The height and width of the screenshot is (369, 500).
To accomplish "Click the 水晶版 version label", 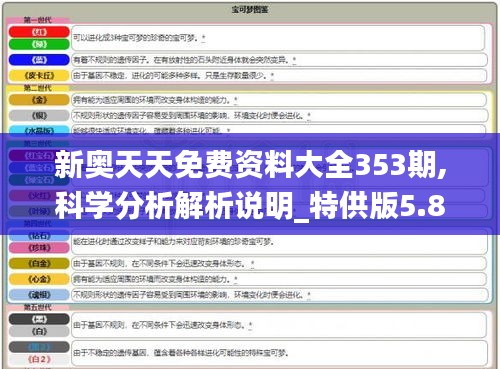I will click(x=39, y=130).
